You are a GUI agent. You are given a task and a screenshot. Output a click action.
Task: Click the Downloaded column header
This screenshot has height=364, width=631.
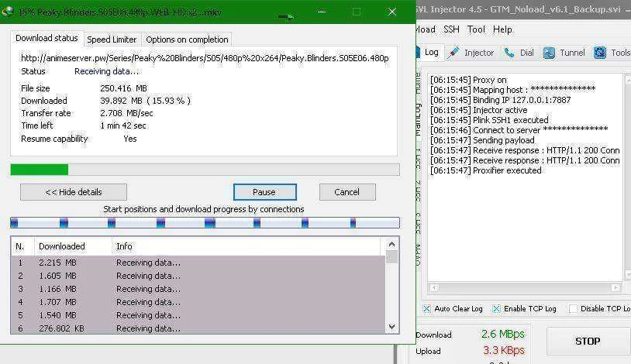coord(73,246)
